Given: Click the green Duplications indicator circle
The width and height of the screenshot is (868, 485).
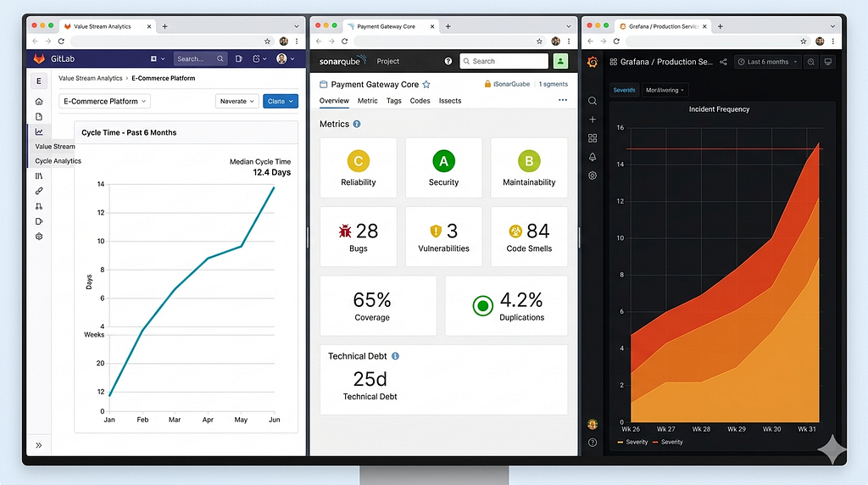Looking at the screenshot, I should click(482, 305).
